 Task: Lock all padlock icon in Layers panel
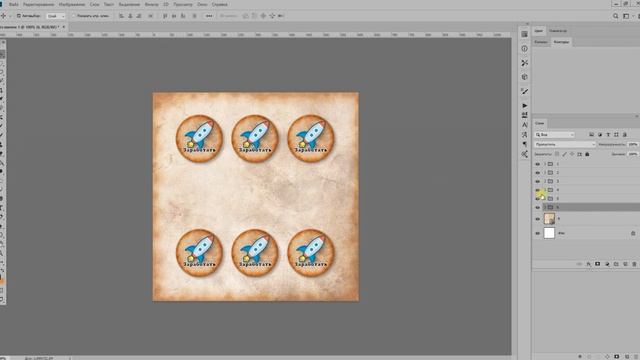tap(587, 154)
